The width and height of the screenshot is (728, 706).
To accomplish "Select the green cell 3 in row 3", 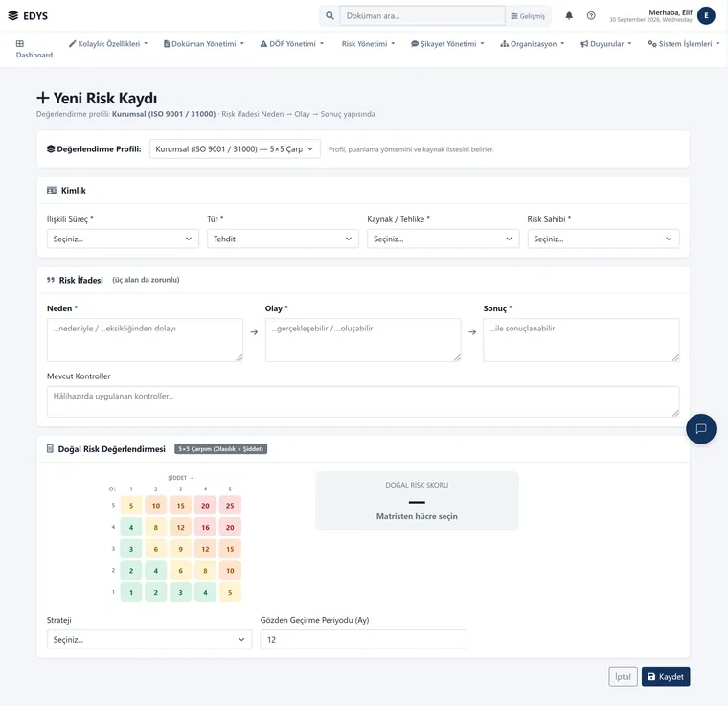I will [x=131, y=549].
